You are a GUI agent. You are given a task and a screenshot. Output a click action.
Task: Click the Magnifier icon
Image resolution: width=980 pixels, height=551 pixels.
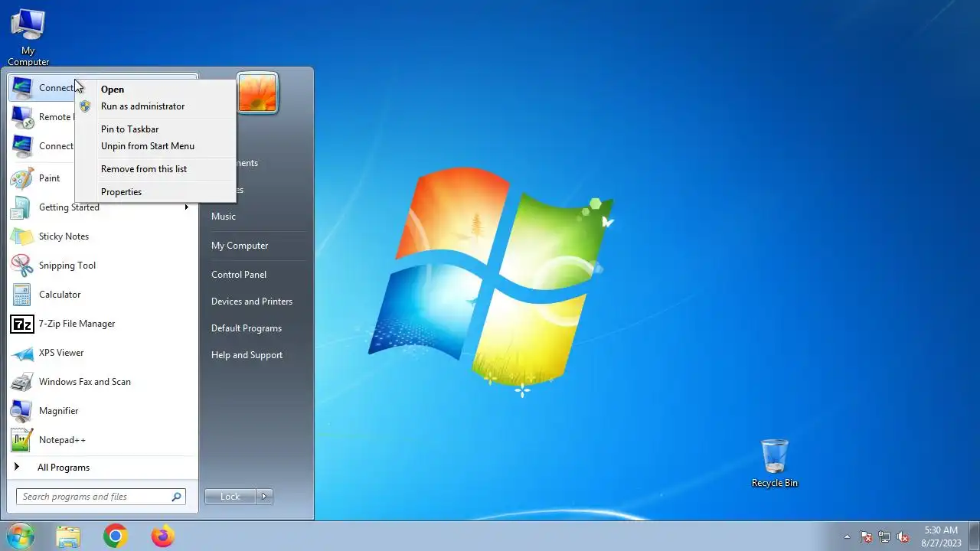point(22,411)
